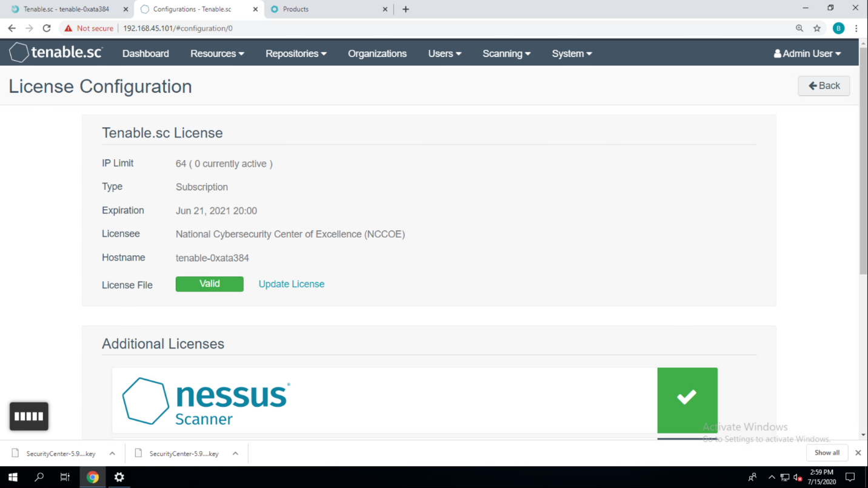Screen dimensions: 868x488
Task: Open the Admin User account dropdown
Action: pos(807,53)
